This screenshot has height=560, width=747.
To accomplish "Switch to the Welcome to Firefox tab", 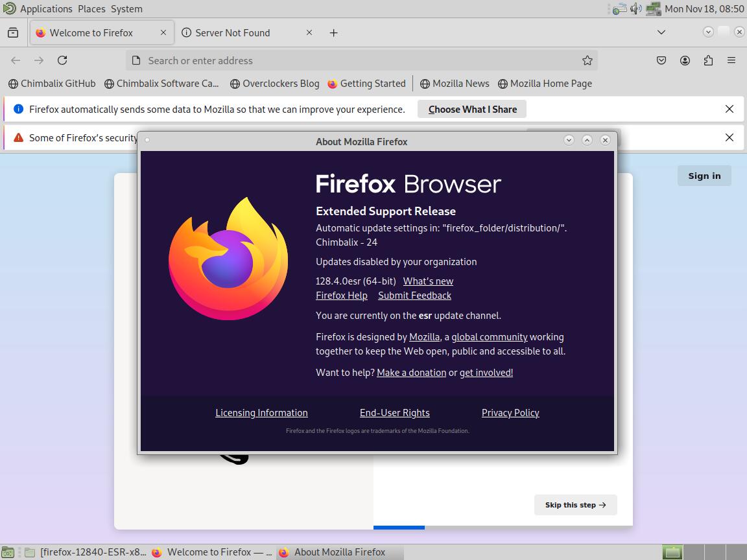I will (101, 32).
